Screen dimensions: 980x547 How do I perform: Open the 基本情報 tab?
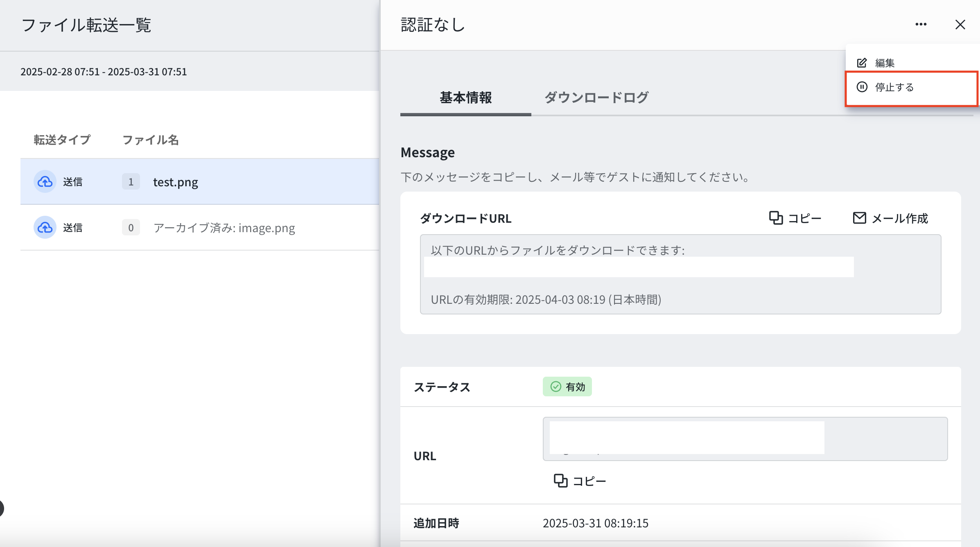pyautogui.click(x=465, y=97)
